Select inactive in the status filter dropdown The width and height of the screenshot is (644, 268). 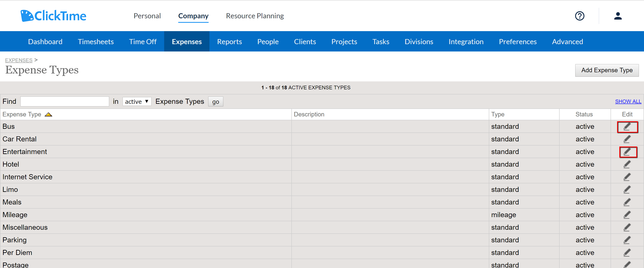point(137,101)
